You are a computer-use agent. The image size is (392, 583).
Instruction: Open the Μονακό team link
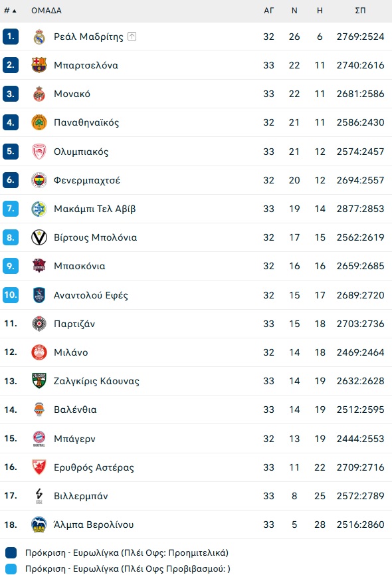(x=72, y=94)
